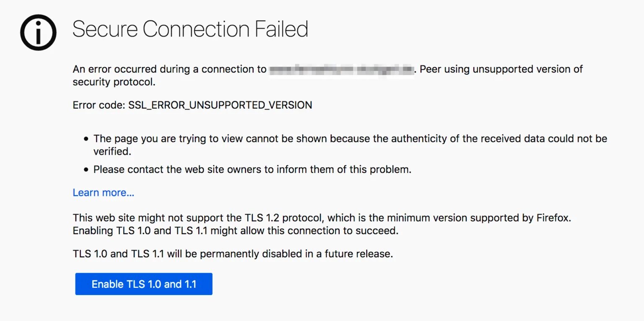Click the first bullet point marker

click(x=86, y=139)
